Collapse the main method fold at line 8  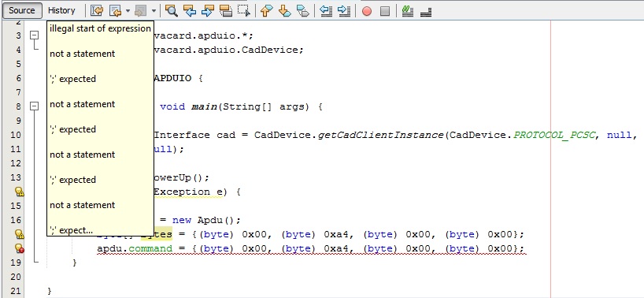point(35,106)
